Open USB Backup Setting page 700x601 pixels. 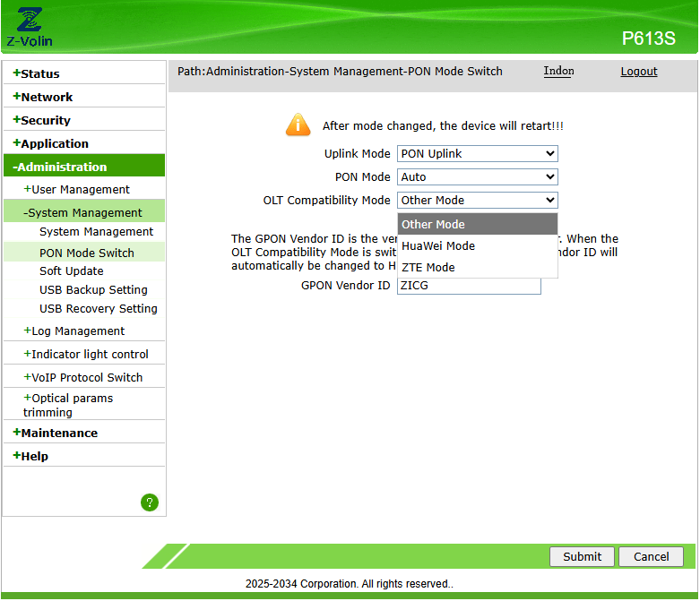point(93,289)
